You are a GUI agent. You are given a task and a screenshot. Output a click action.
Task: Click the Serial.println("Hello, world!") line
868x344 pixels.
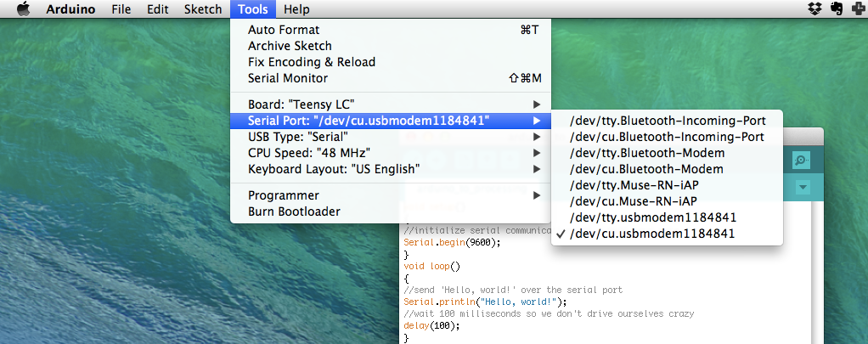pyautogui.click(x=486, y=302)
